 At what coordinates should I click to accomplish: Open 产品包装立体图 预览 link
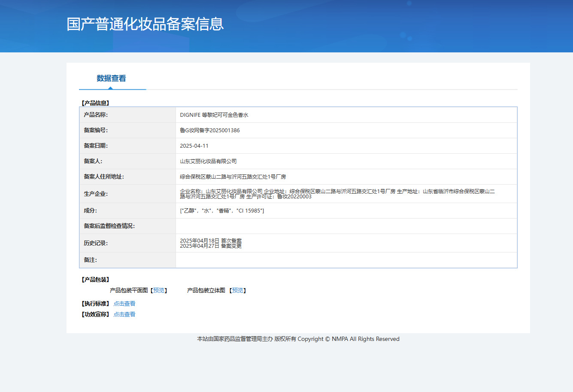pyautogui.click(x=238, y=291)
